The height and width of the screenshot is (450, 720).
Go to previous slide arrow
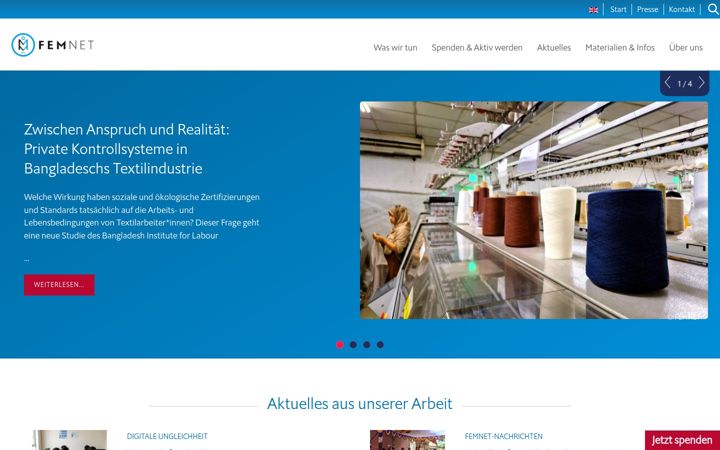pyautogui.click(x=668, y=83)
